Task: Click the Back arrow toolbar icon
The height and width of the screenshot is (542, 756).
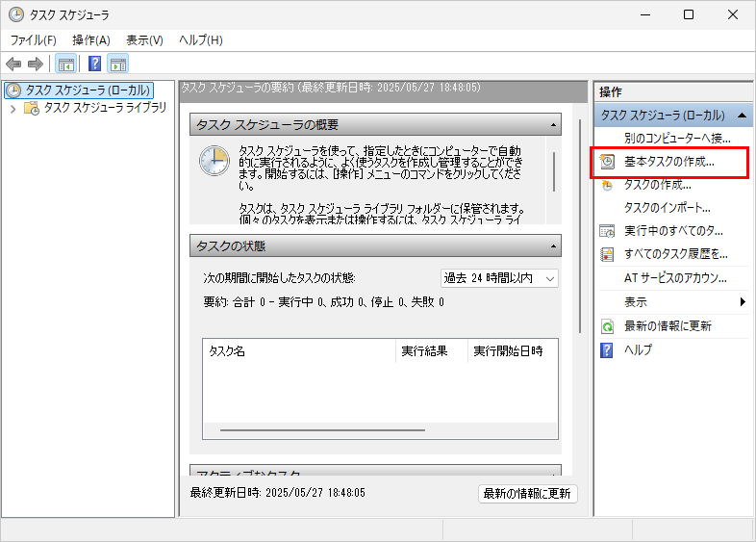Action: 13,65
